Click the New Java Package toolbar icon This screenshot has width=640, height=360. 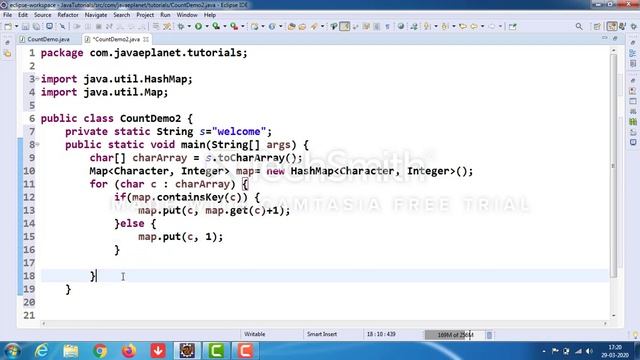coord(254,27)
